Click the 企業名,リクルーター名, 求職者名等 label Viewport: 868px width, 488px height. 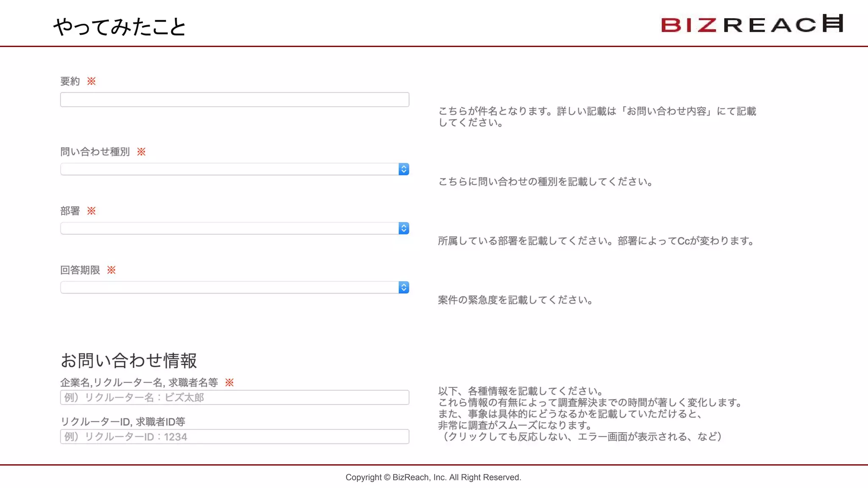pos(139,383)
